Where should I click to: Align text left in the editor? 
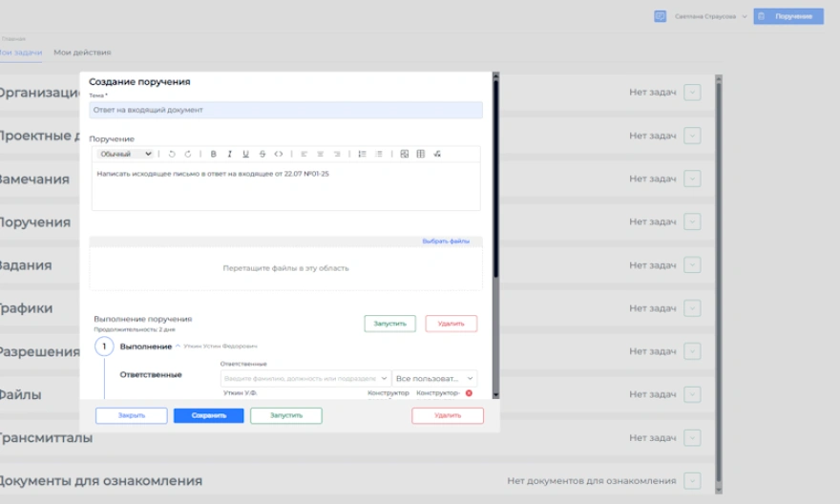point(304,155)
